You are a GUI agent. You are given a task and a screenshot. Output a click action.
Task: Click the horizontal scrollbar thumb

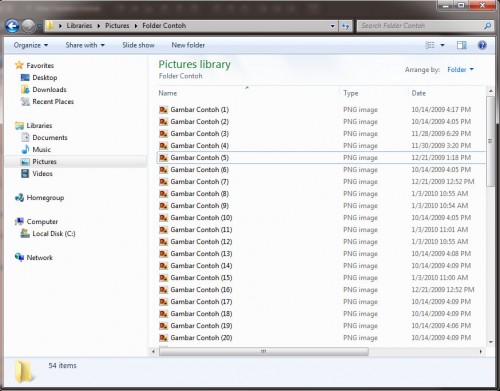tap(264, 351)
